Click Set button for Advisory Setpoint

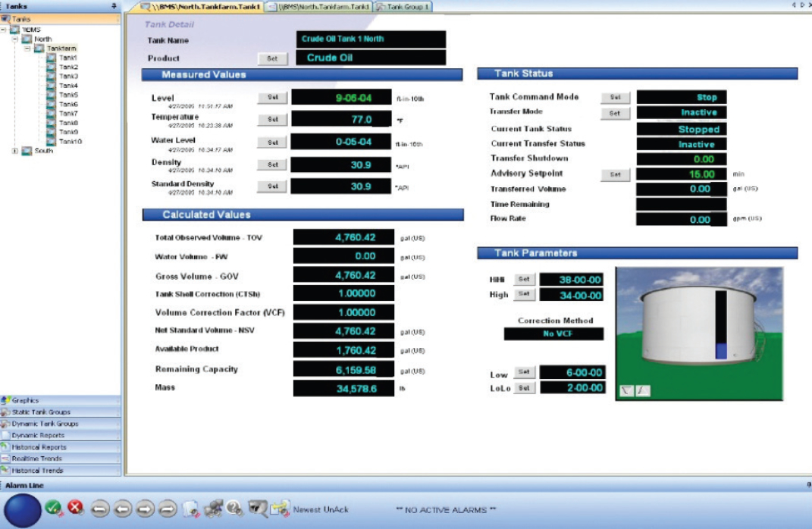(x=615, y=174)
